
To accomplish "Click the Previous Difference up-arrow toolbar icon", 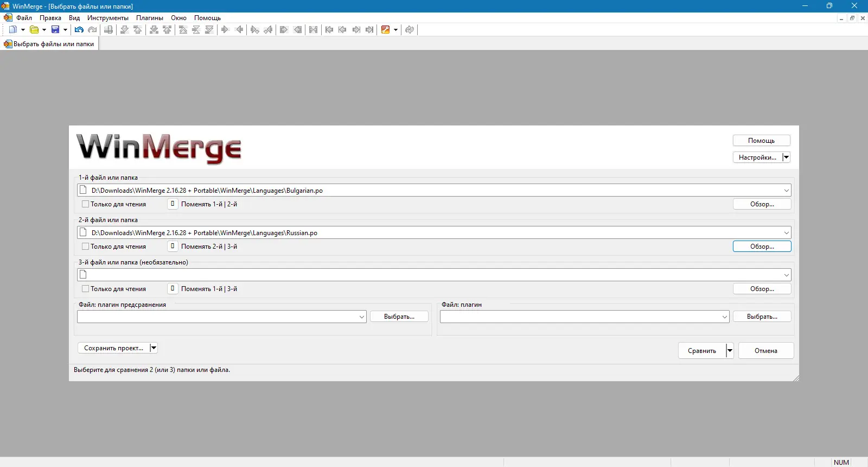I will (137, 30).
